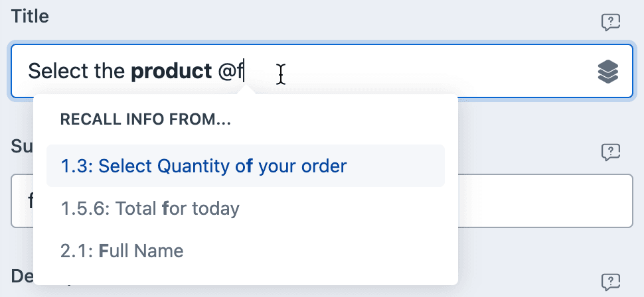Image resolution: width=644 pixels, height=297 pixels.
Task: Click the 'f' text in second input
Action: [x=30, y=201]
